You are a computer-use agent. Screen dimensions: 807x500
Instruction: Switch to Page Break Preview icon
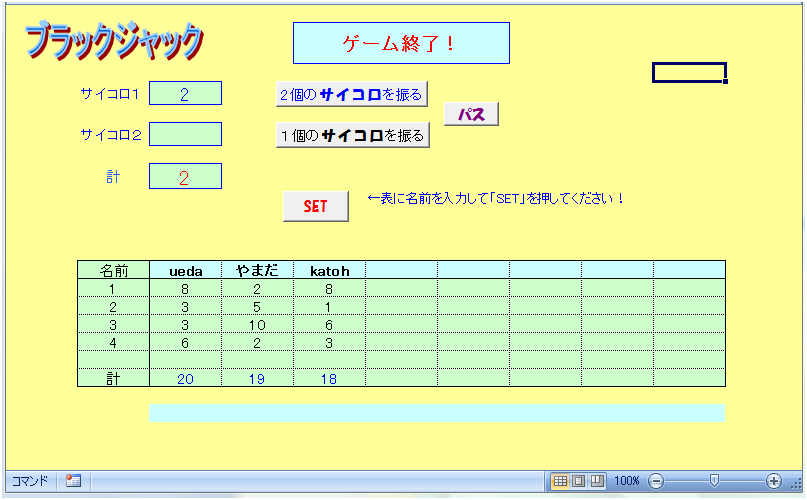click(597, 481)
